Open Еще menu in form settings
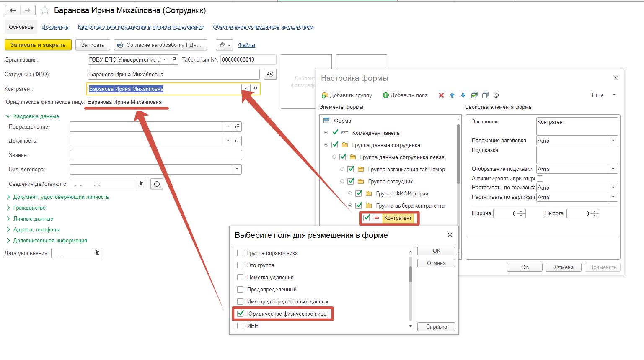This screenshot has width=644, height=360. click(604, 95)
